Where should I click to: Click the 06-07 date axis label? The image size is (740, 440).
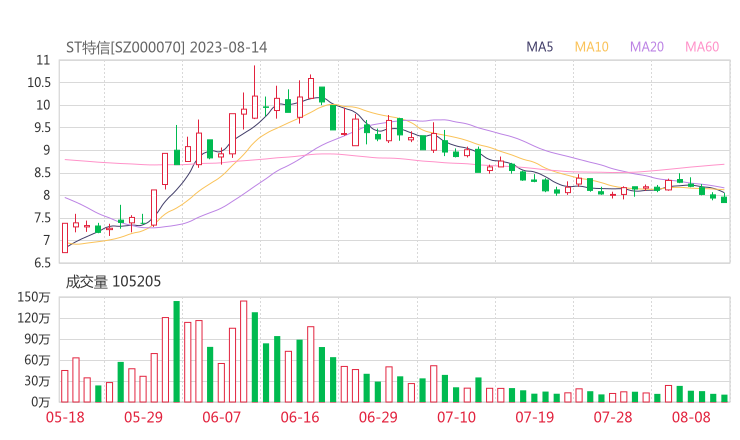[221, 417]
